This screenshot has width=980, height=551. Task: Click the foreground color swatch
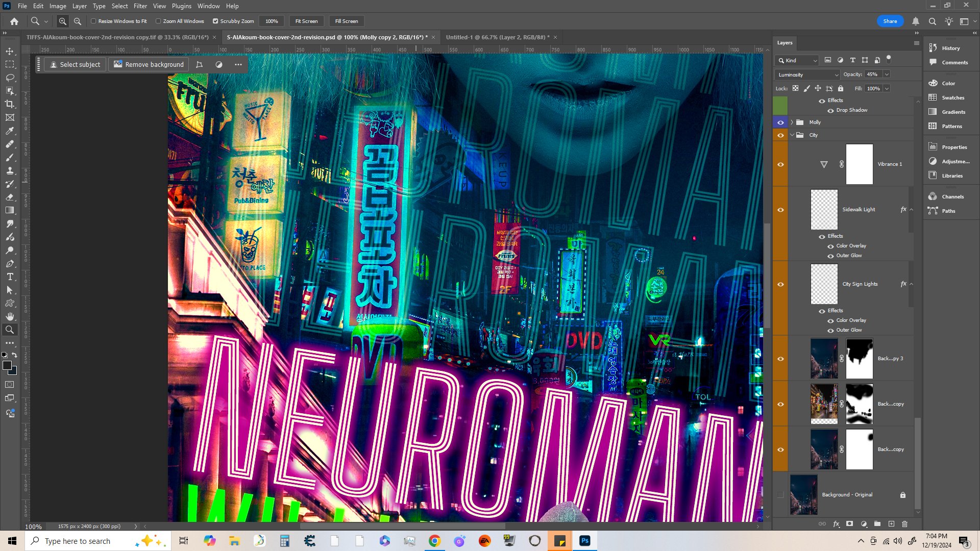(x=7, y=365)
